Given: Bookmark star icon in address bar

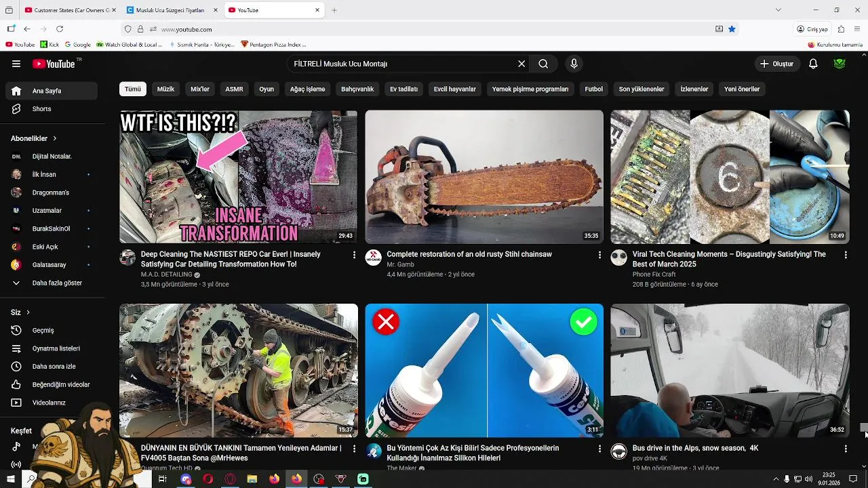Looking at the screenshot, I should coord(732,29).
